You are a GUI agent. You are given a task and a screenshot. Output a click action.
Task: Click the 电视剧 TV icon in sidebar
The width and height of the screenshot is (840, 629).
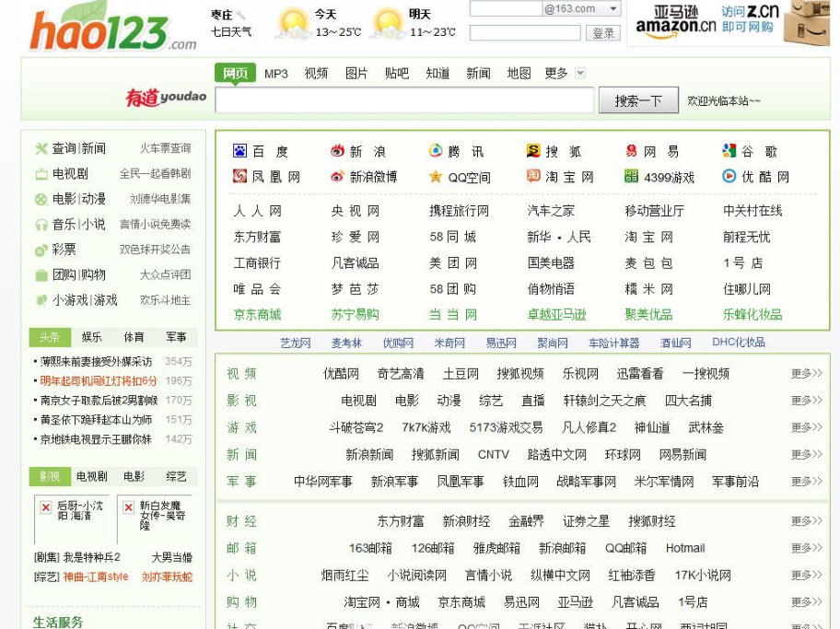[x=41, y=174]
